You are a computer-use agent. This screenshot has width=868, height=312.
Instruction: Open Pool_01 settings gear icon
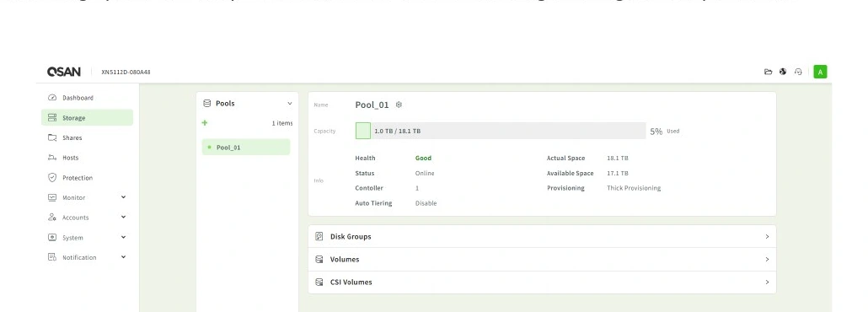[399, 105]
